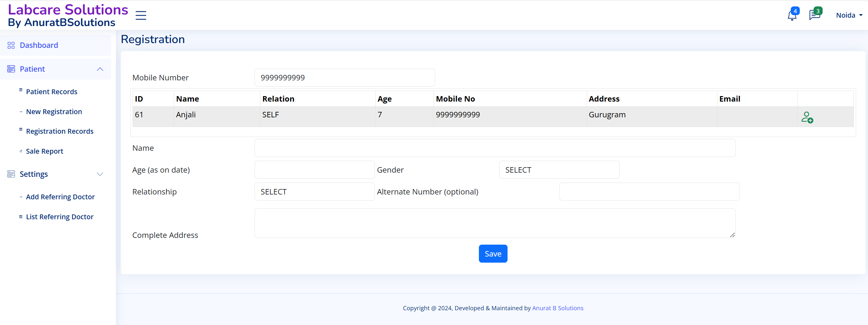
Task: Open New Registration page
Action: tap(54, 112)
